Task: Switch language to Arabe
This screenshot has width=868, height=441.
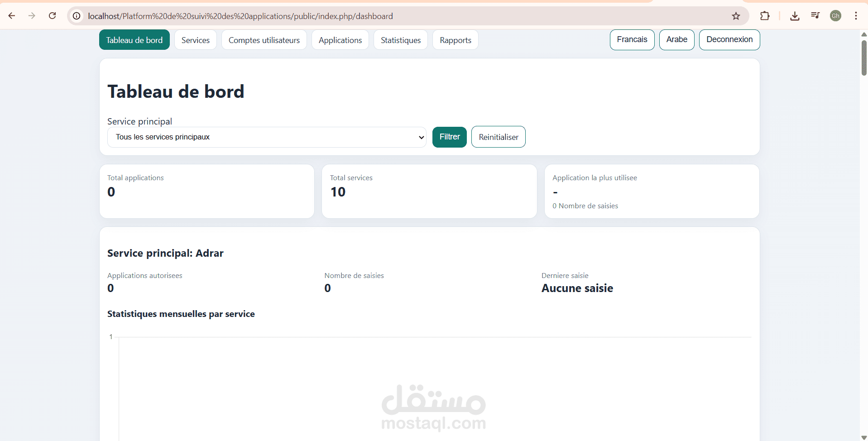Action: [676, 39]
